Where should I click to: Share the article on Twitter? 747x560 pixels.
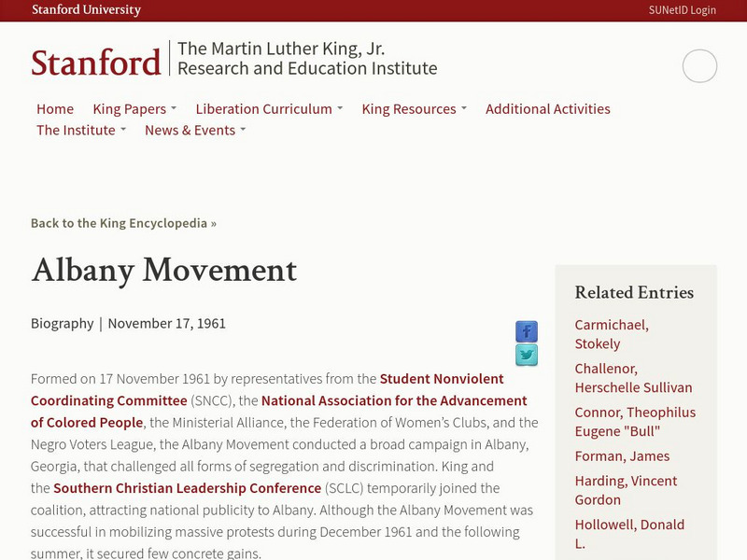[527, 354]
